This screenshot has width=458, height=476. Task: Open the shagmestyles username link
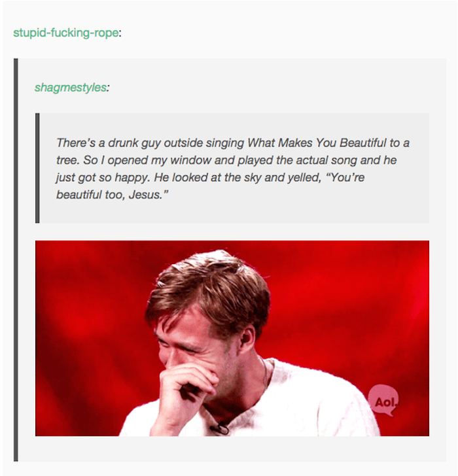(x=71, y=88)
